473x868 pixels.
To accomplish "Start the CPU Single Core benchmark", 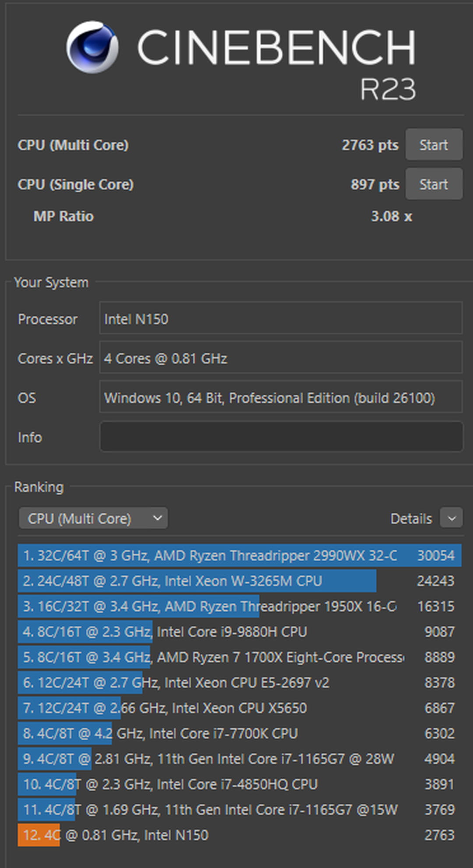I will 434,184.
